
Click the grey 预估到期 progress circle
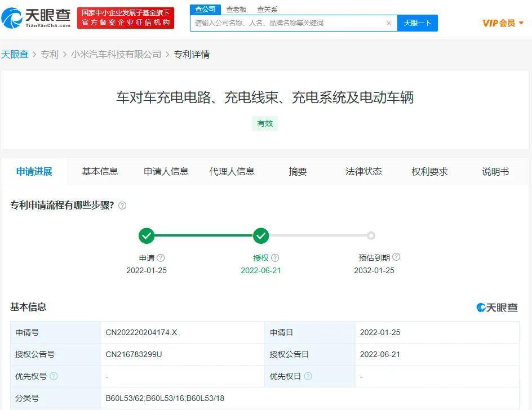371,235
